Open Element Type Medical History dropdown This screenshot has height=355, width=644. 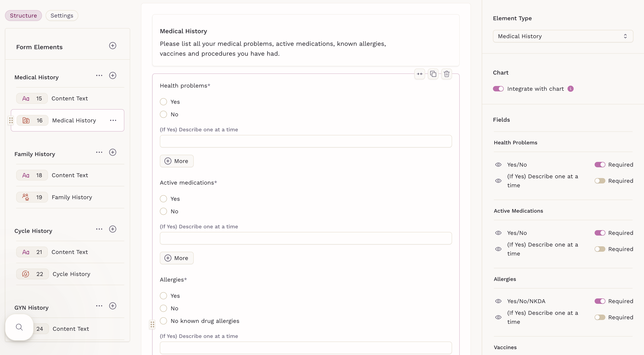563,36
